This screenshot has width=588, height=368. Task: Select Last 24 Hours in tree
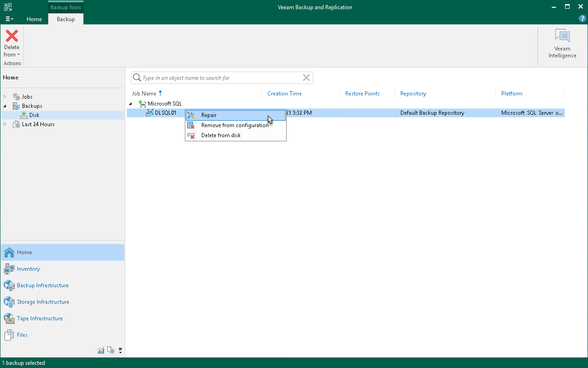pyautogui.click(x=38, y=124)
